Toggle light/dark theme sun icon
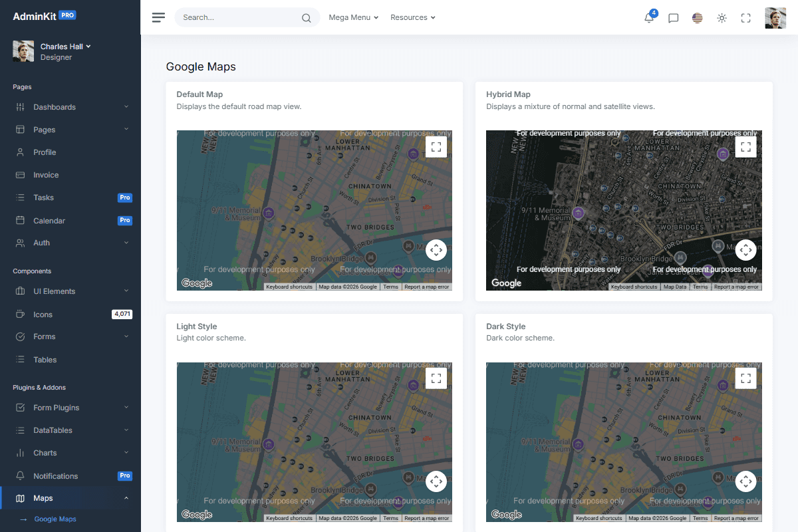Image resolution: width=798 pixels, height=532 pixels. (x=722, y=18)
